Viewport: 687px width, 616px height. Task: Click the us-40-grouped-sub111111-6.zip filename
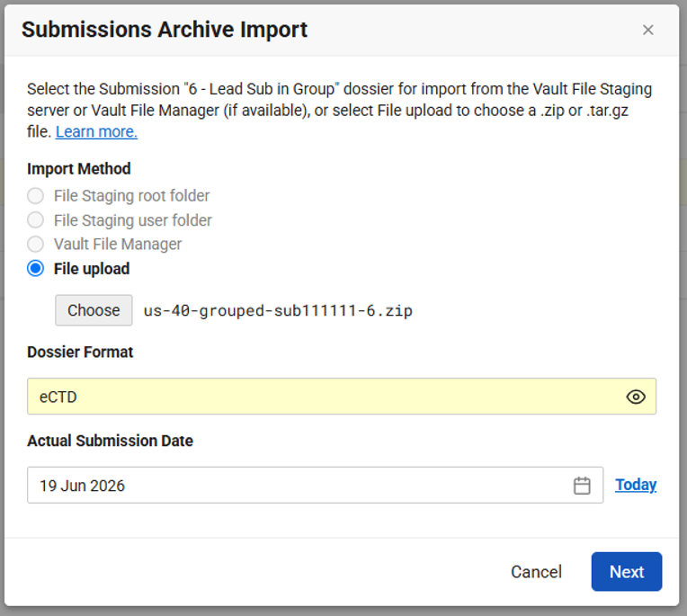tap(278, 310)
